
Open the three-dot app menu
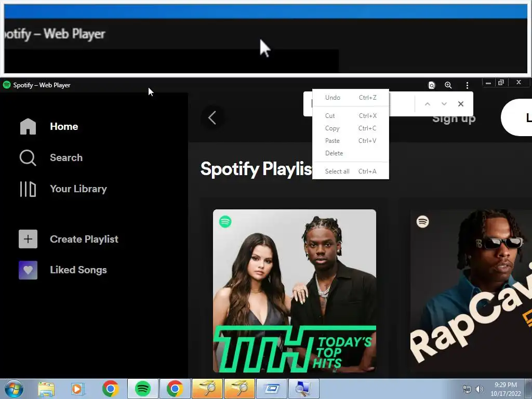pyautogui.click(x=467, y=85)
